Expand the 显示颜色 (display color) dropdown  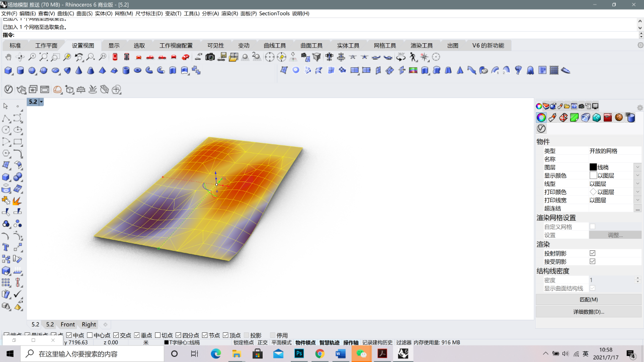pyautogui.click(x=637, y=175)
